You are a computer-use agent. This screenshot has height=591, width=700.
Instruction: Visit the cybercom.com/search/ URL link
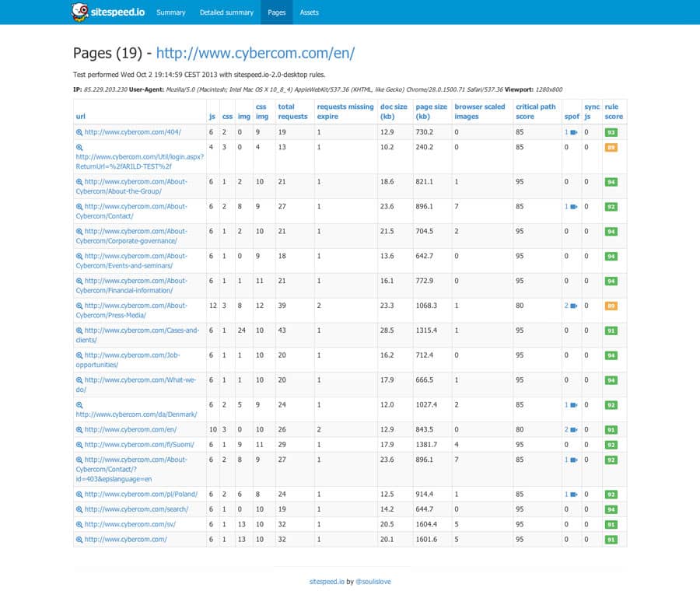(x=136, y=509)
